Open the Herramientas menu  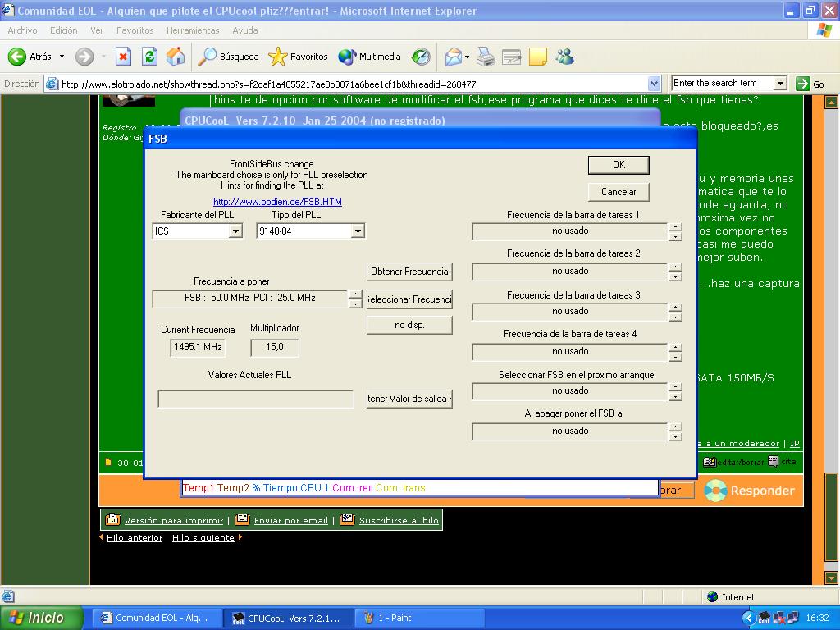193,30
